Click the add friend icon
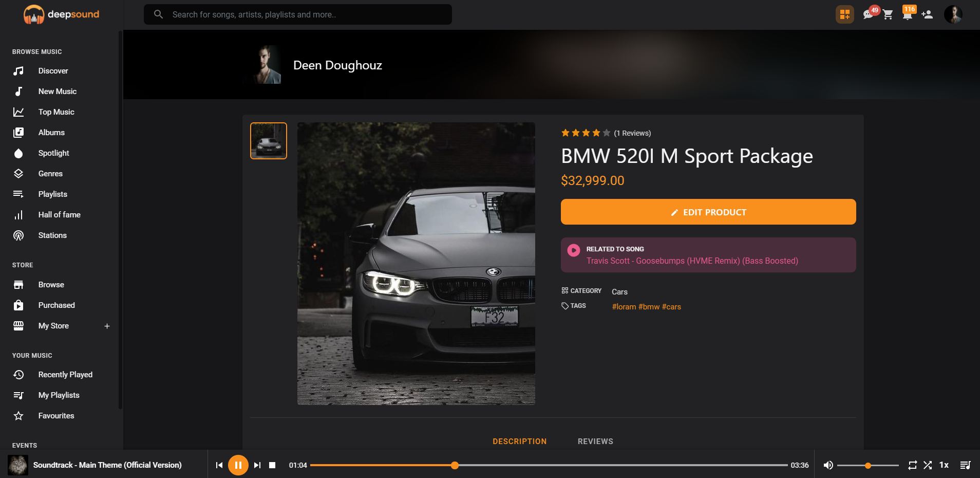980x478 pixels. (927, 14)
